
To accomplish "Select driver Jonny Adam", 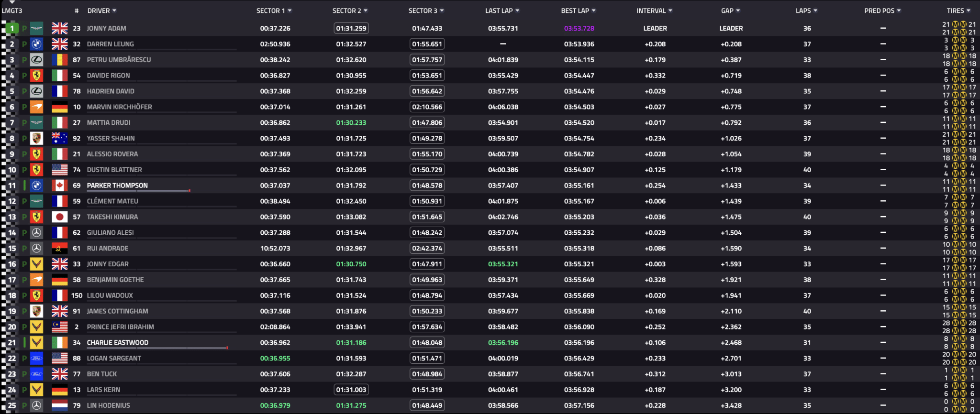I will point(106,29).
